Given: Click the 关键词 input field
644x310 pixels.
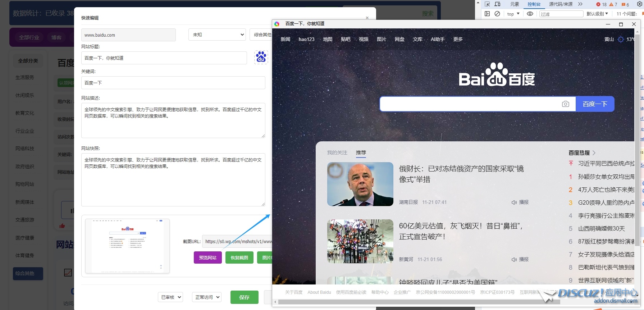Looking at the screenshot, I should tap(173, 83).
